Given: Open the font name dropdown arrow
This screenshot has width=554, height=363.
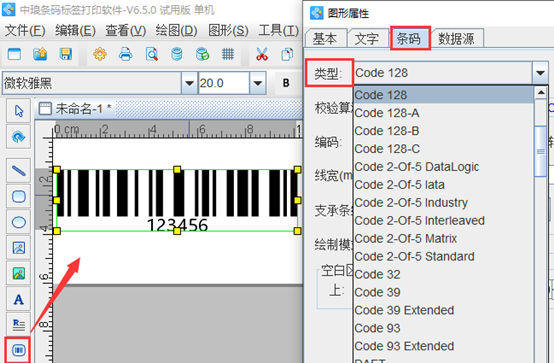Looking at the screenshot, I should pyautogui.click(x=189, y=83).
